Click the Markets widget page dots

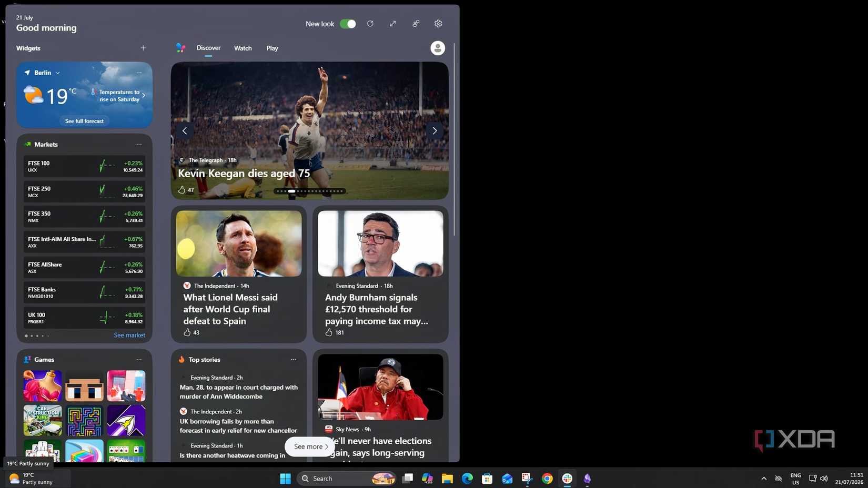(x=37, y=335)
